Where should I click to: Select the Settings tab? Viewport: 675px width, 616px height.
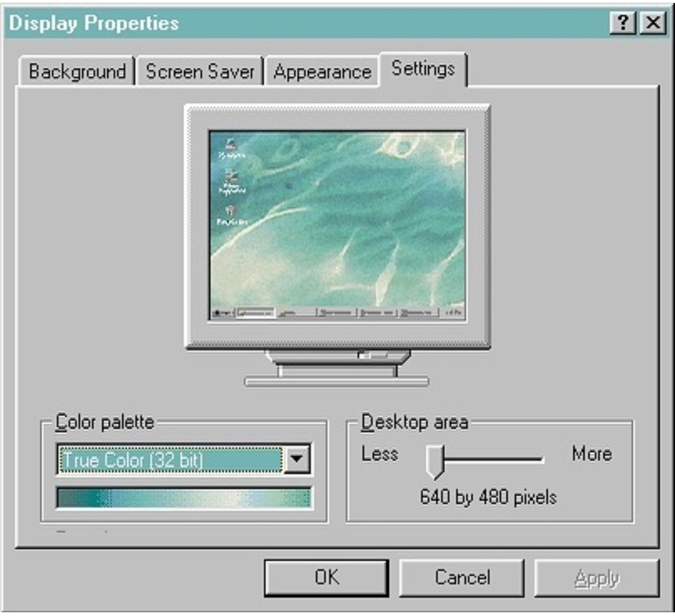423,69
